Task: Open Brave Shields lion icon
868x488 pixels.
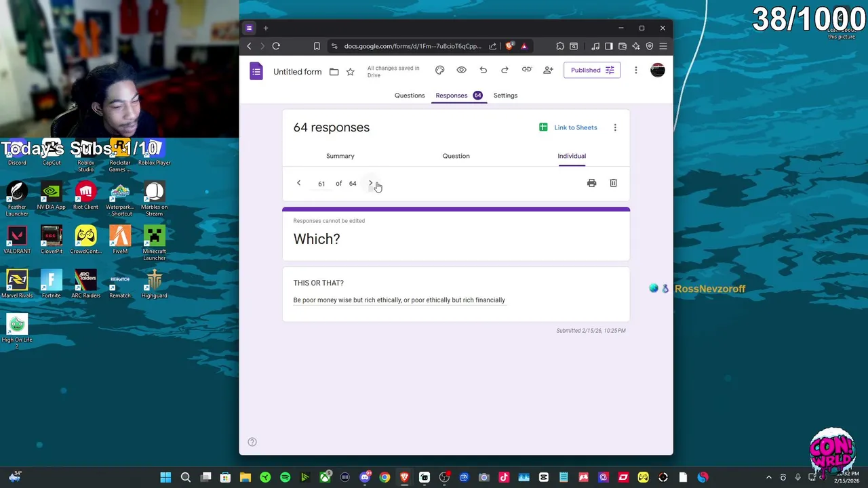Action: [x=509, y=46]
